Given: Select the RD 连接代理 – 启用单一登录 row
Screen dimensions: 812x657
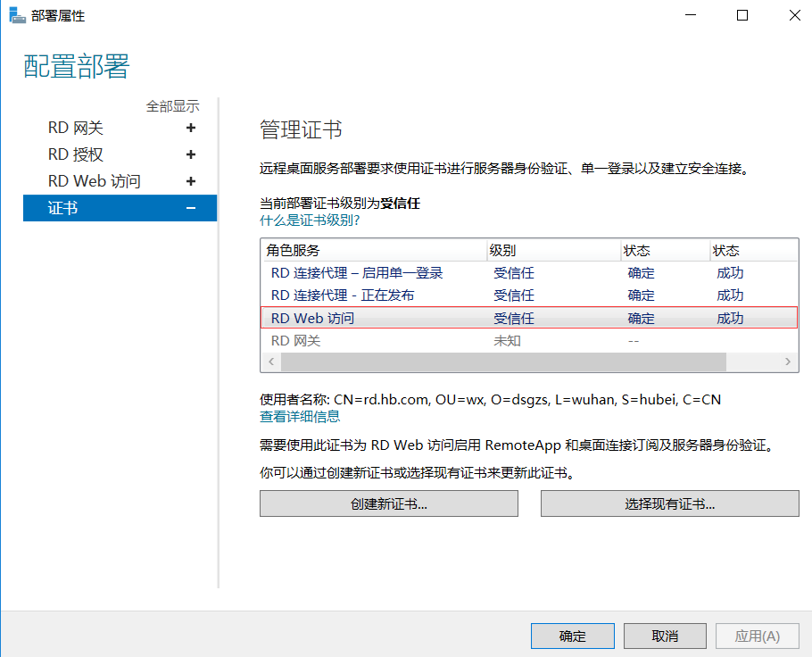Looking at the screenshot, I should (x=529, y=273).
